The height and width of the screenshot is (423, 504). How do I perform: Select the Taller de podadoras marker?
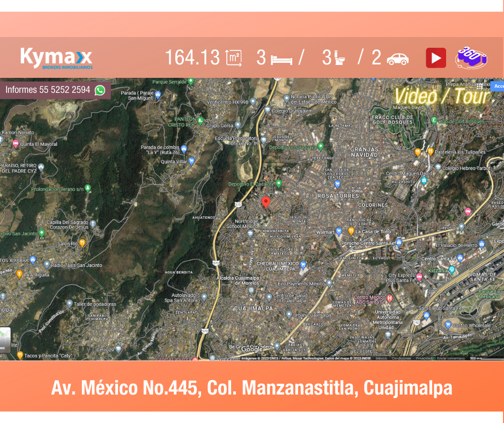coord(69,303)
